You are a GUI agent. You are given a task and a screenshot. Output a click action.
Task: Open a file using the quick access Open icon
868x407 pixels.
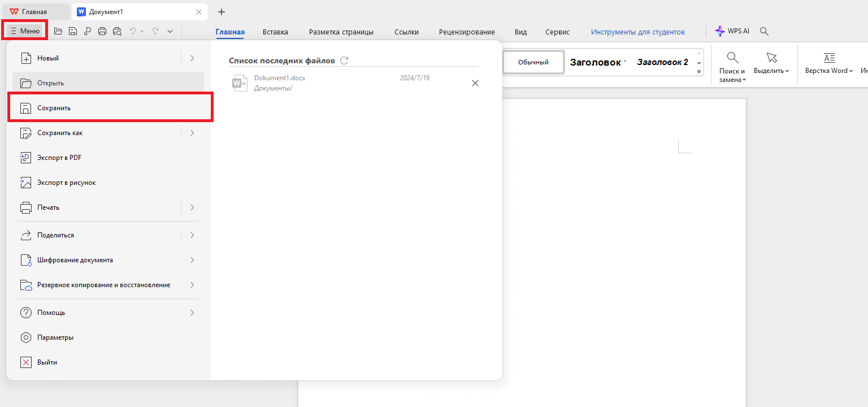click(x=58, y=31)
